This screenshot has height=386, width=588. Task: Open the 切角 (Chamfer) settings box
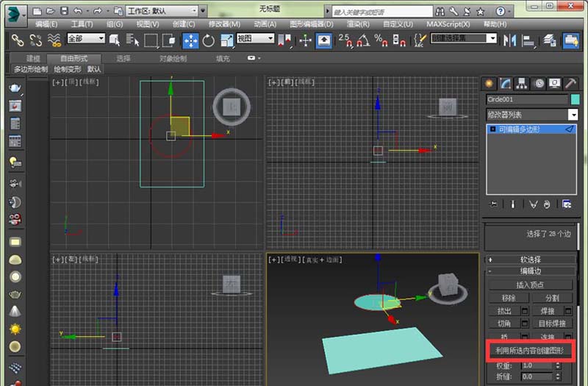click(x=525, y=324)
